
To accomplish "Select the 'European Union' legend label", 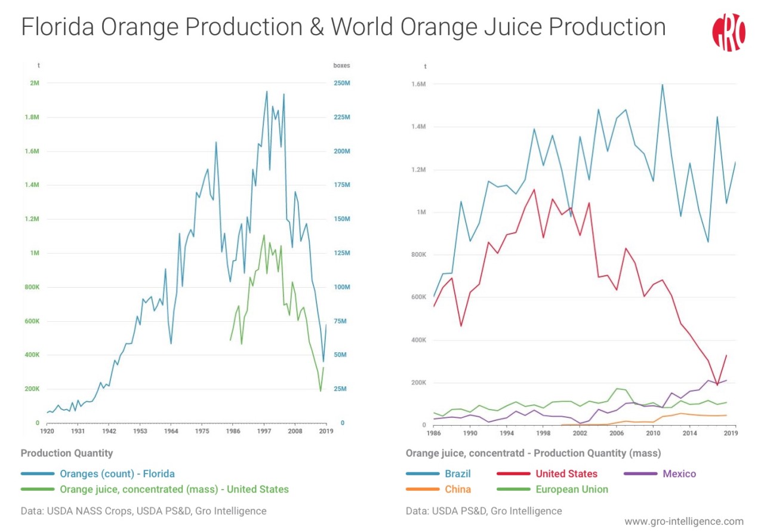I will pyautogui.click(x=572, y=490).
